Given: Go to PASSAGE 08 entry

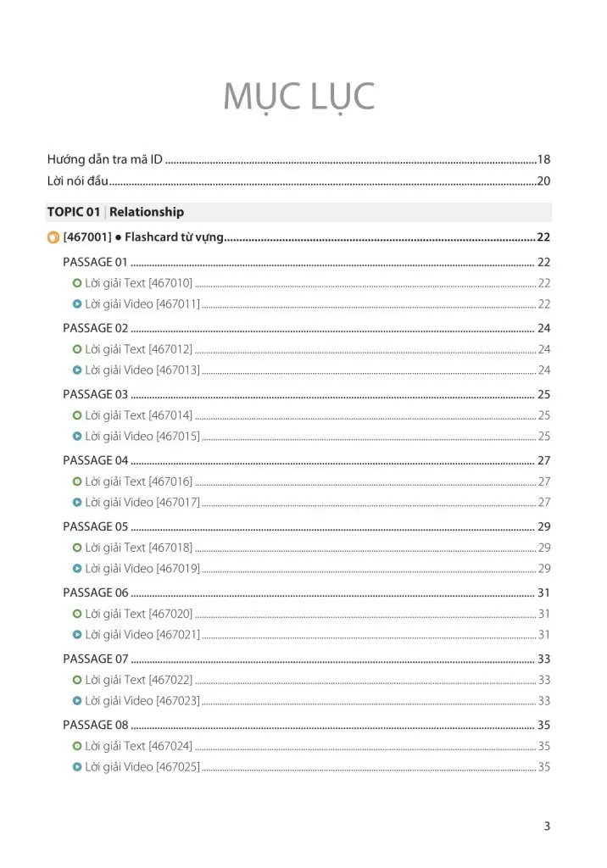Looking at the screenshot, I should (95, 725).
